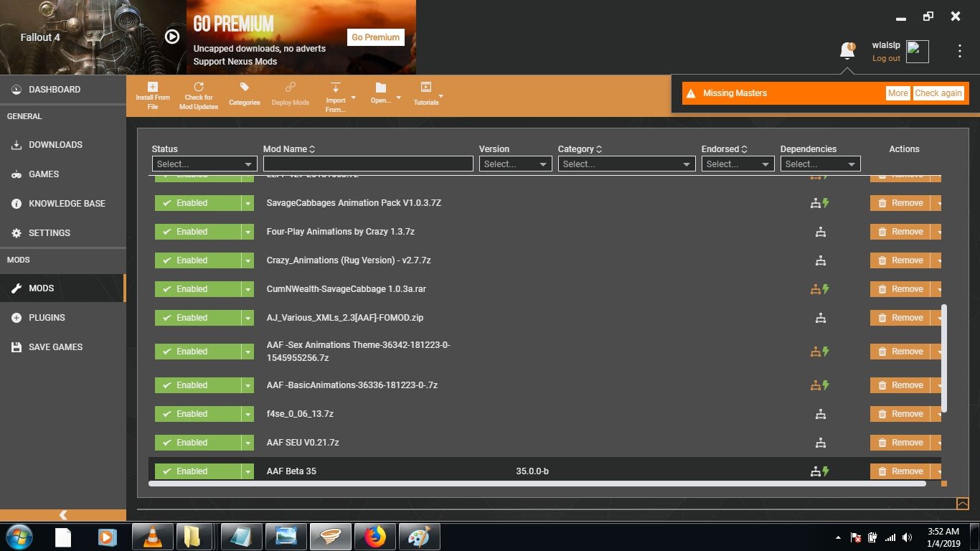Click the Mod Name filter text field
The width and height of the screenshot is (980, 551).
[x=368, y=164]
